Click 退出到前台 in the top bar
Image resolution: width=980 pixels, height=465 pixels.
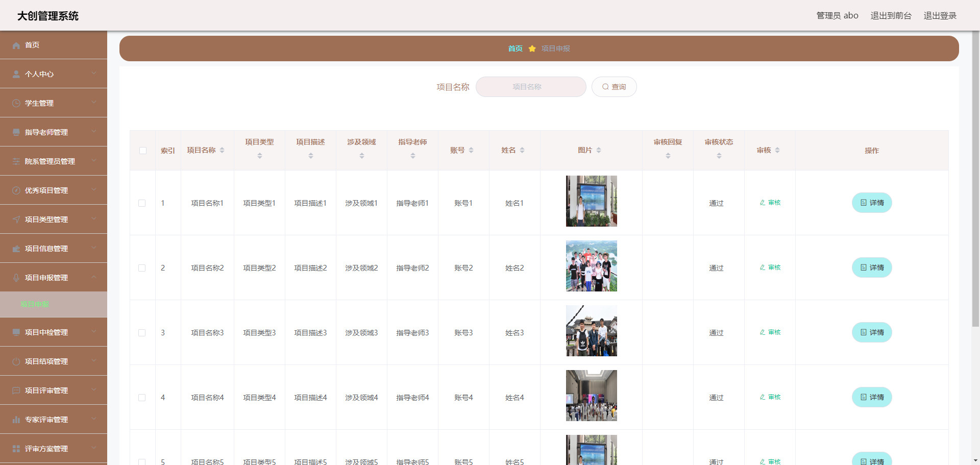click(x=891, y=16)
